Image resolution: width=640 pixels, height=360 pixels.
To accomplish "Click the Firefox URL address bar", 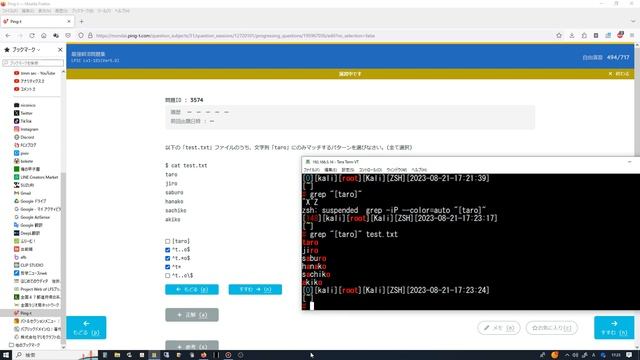I will (320, 36).
